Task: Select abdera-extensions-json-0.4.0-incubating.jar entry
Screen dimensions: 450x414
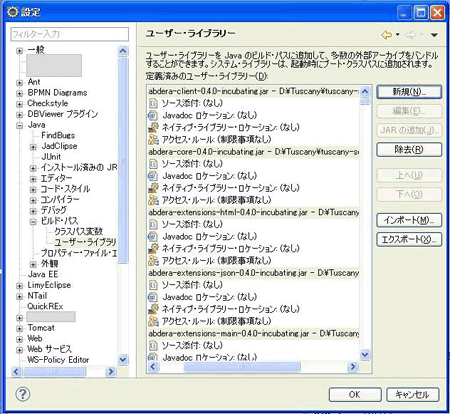Action: 253,273
